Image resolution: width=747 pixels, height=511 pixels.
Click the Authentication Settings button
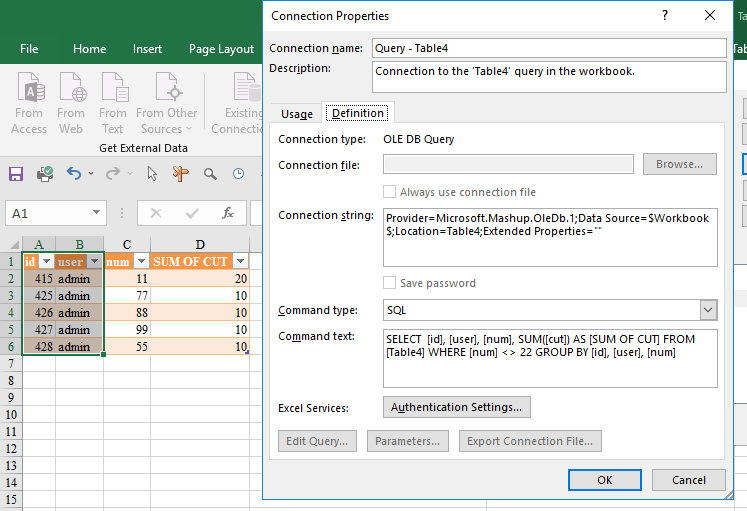pos(457,407)
